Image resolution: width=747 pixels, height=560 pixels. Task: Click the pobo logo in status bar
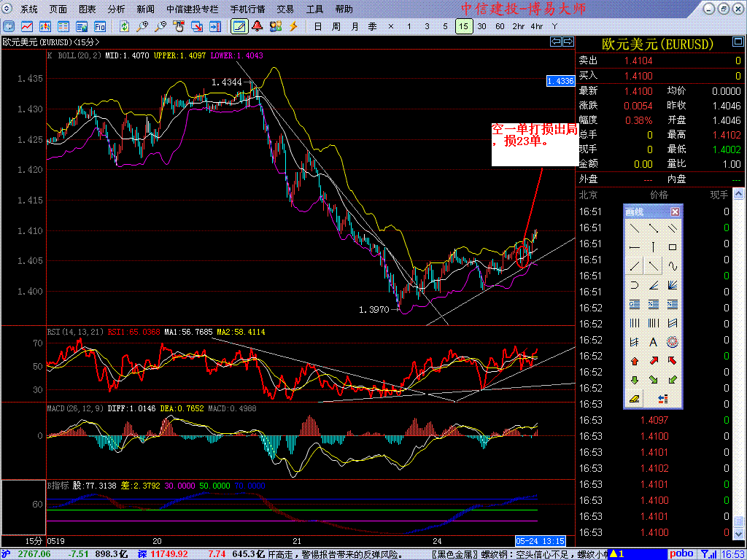pyautogui.click(x=682, y=554)
